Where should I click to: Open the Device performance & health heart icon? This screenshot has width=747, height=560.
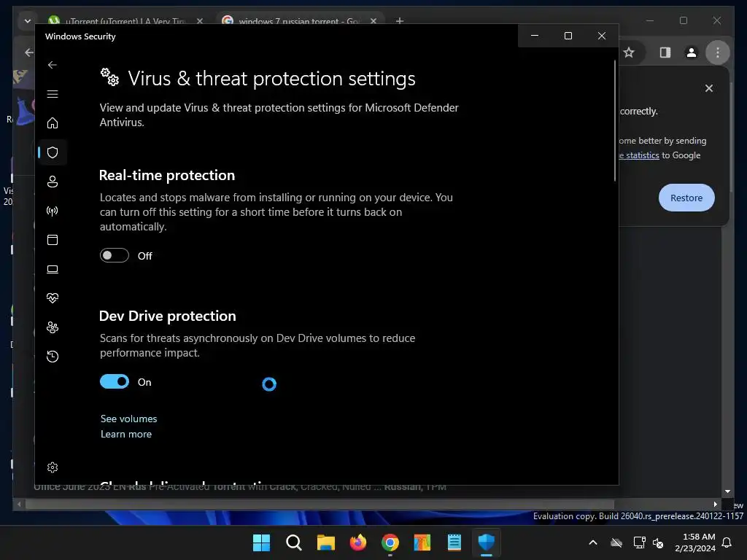[53, 298]
